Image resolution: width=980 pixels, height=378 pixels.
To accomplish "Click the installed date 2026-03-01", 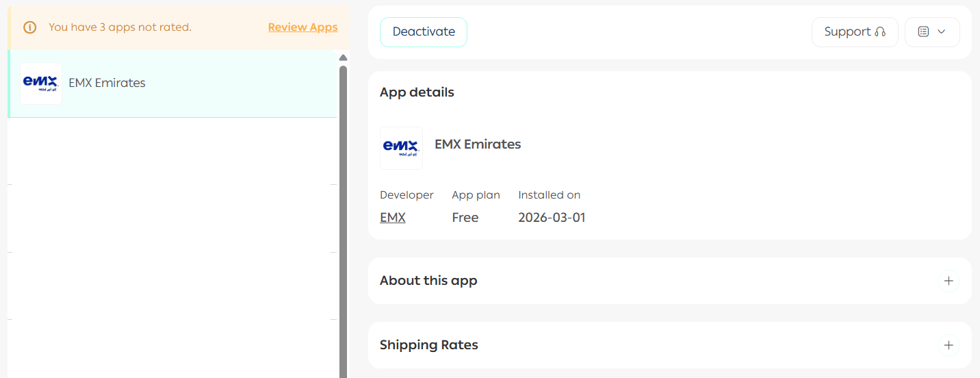I will (x=552, y=218).
